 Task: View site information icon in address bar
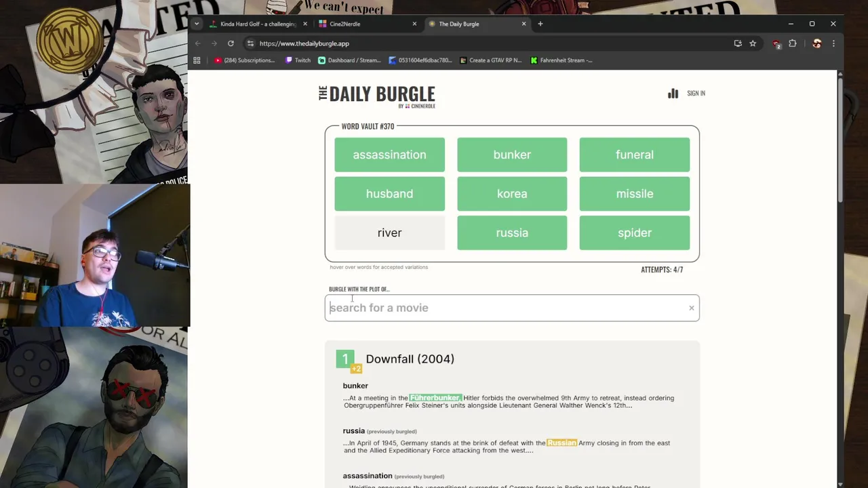point(250,43)
